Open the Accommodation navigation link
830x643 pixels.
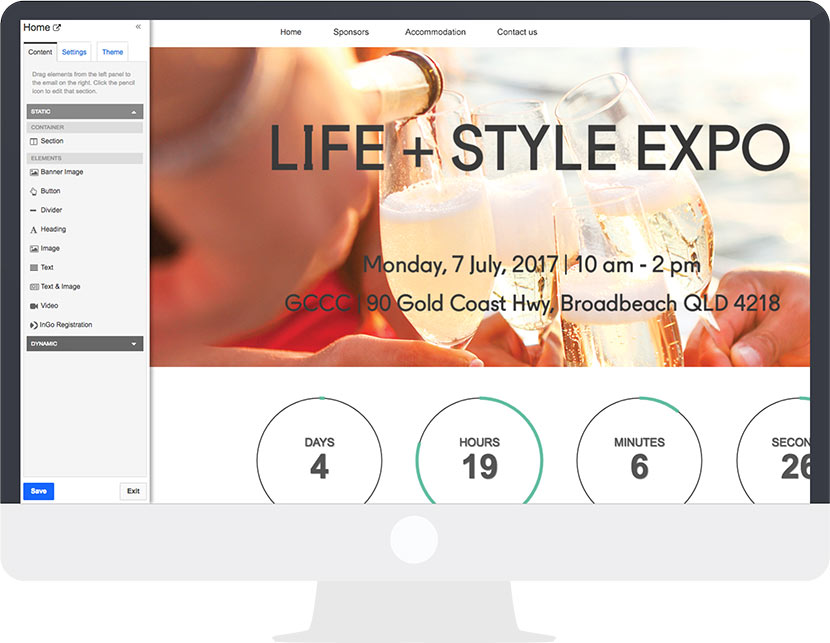[435, 32]
